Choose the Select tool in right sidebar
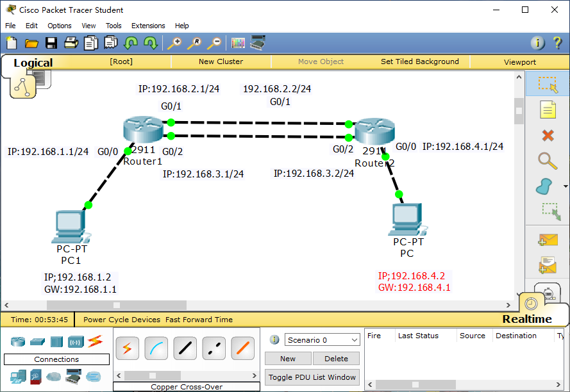The height and width of the screenshot is (392, 570). 548,85
